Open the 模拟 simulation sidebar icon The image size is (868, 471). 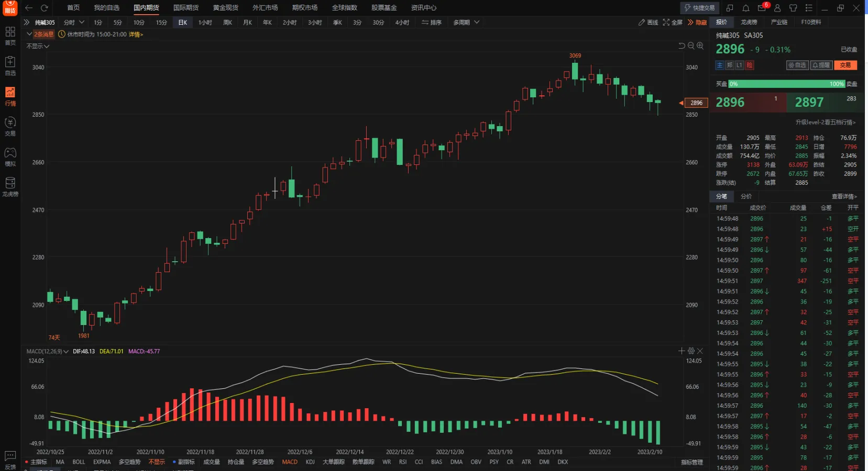(x=10, y=156)
